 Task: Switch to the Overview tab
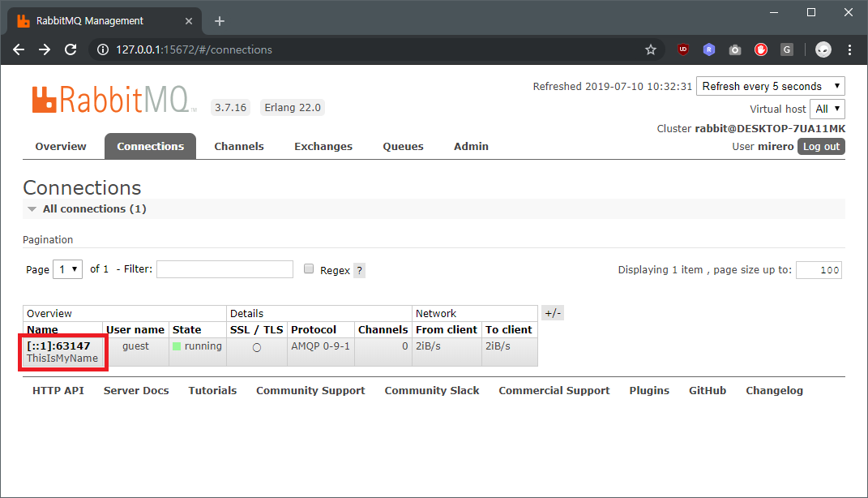pos(61,146)
